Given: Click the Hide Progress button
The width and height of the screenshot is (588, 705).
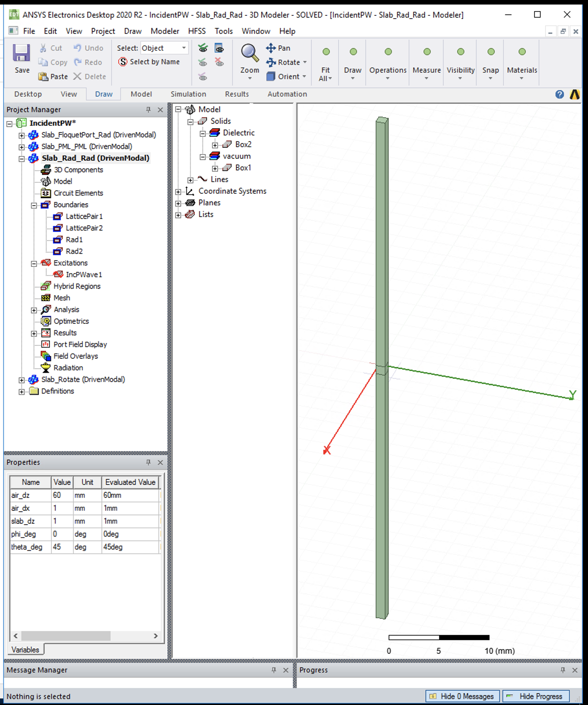Looking at the screenshot, I should tap(536, 696).
